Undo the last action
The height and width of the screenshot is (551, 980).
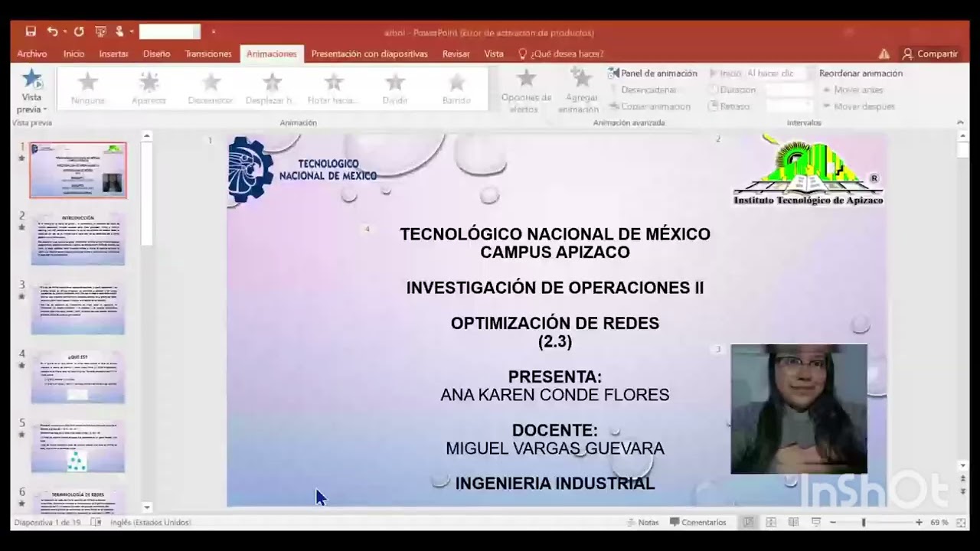pyautogui.click(x=51, y=31)
